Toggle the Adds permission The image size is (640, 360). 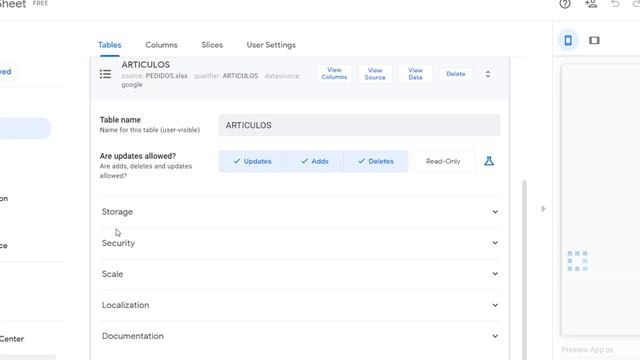(x=315, y=161)
